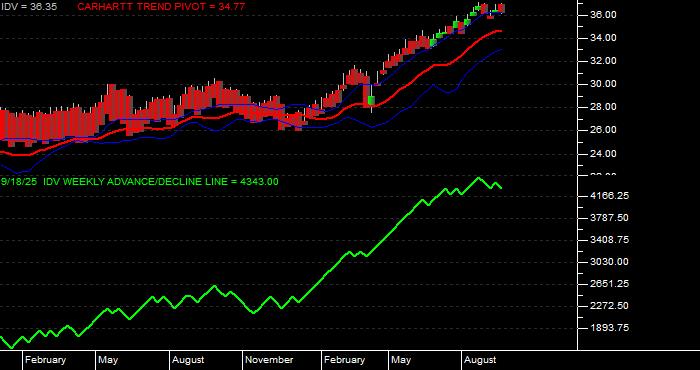Screen dimensions: 700x370
Task: Select the 30.00 price axis label
Action: (x=603, y=84)
